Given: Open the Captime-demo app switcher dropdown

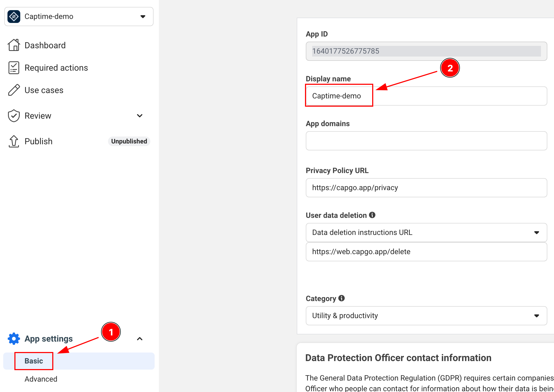Looking at the screenshot, I should 143,17.
